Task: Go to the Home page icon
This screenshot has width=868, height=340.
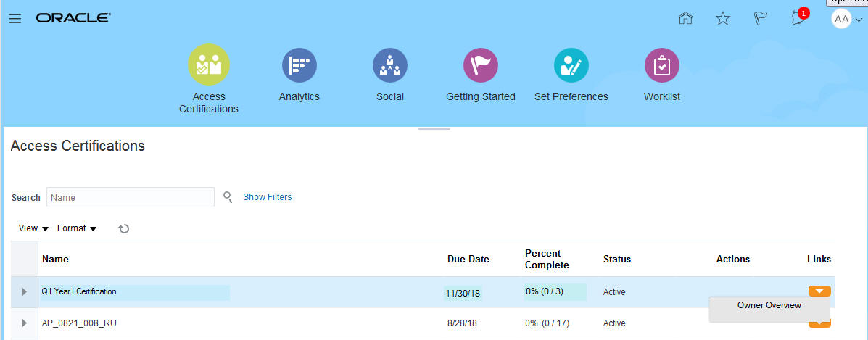Action: click(x=685, y=19)
